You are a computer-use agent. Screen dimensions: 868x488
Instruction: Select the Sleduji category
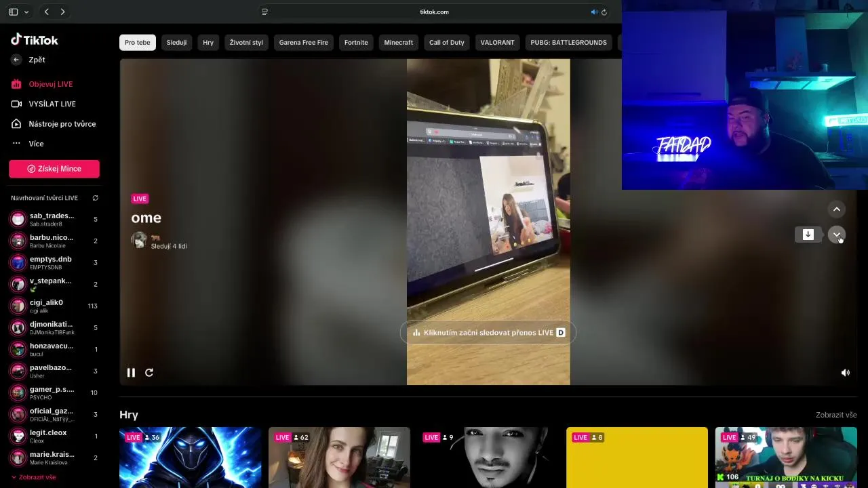pyautogui.click(x=176, y=42)
